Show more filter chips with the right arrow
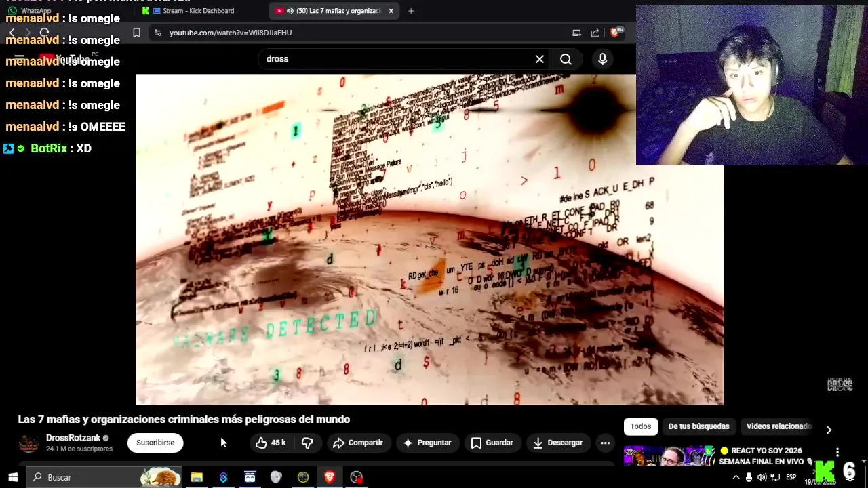 (x=829, y=430)
